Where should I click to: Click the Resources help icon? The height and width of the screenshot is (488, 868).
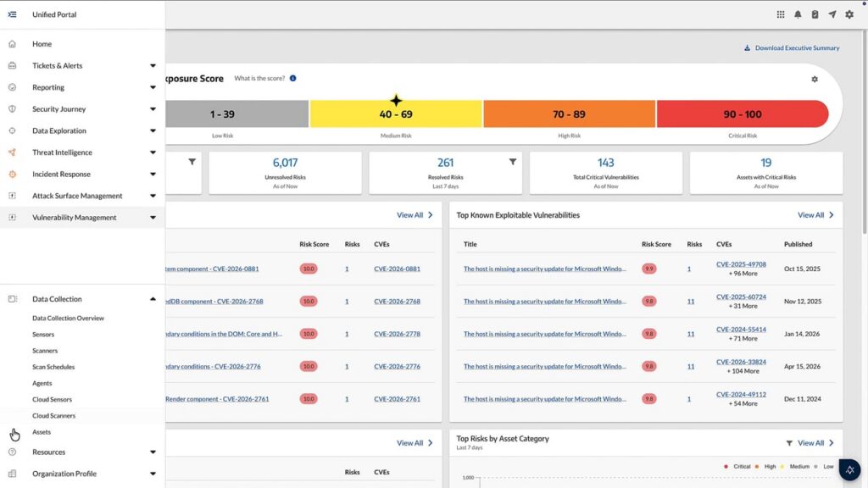pos(12,452)
